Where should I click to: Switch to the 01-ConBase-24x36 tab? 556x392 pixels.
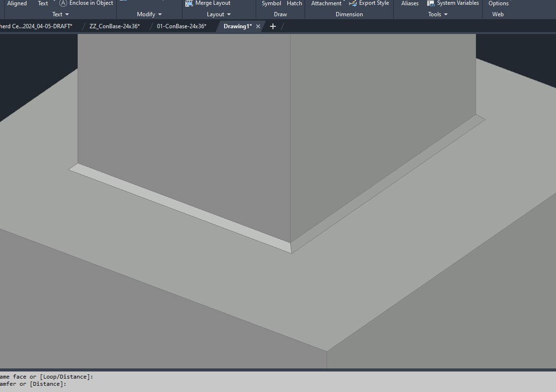click(182, 26)
